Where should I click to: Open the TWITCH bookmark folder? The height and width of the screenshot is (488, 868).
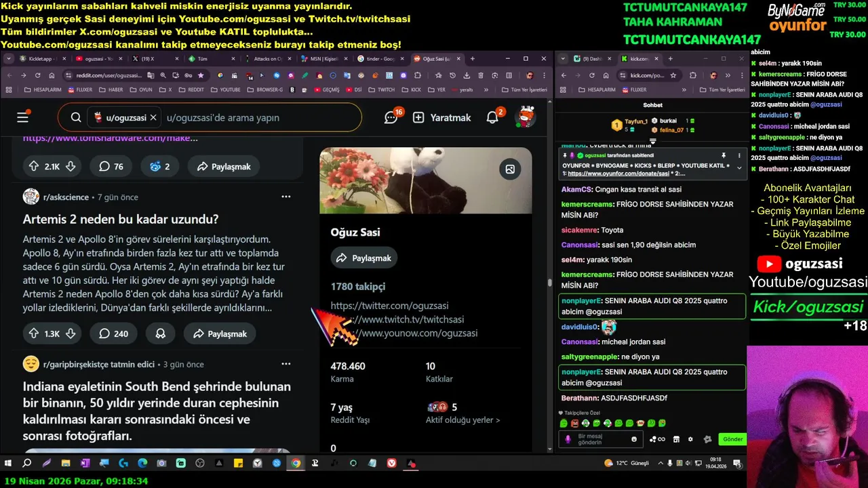pyautogui.click(x=380, y=89)
